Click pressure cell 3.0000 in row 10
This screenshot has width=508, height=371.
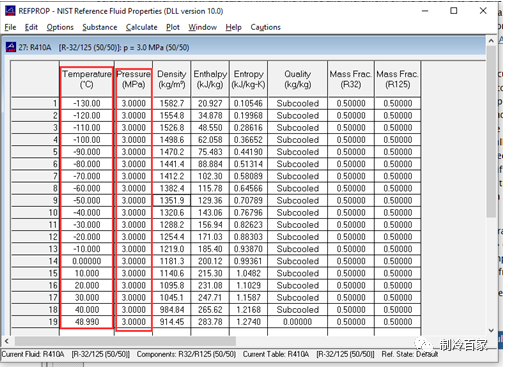(x=133, y=213)
